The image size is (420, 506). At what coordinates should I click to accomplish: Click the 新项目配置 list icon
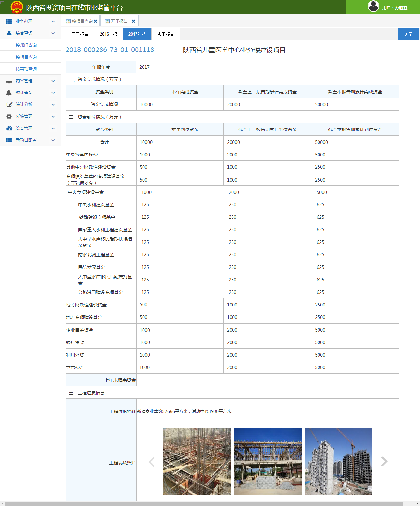tap(9, 140)
